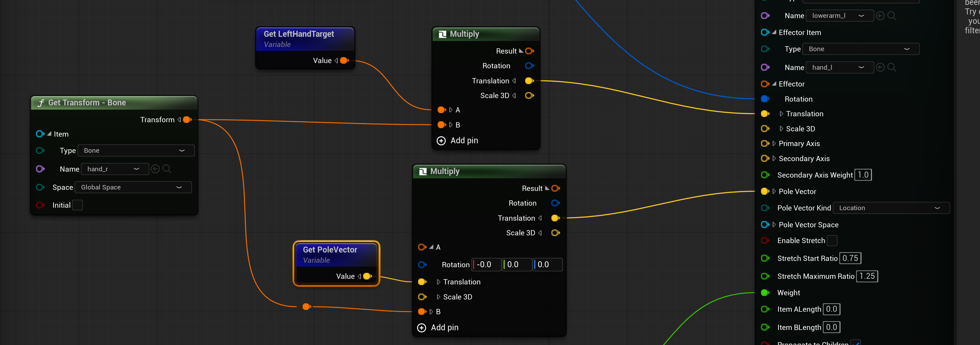Click the Value output pin of Get LeftHandTarget
Screen dimensions: 980x345
point(344,61)
